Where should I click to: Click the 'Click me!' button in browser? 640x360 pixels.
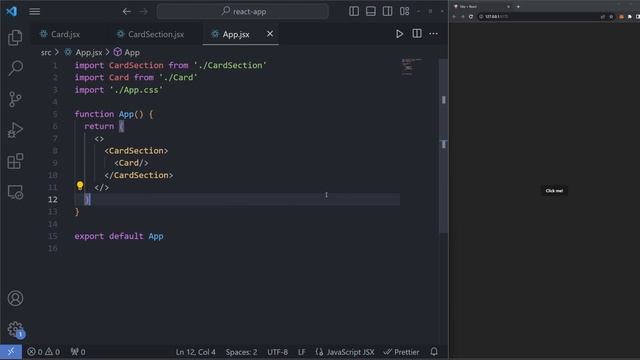point(554,191)
